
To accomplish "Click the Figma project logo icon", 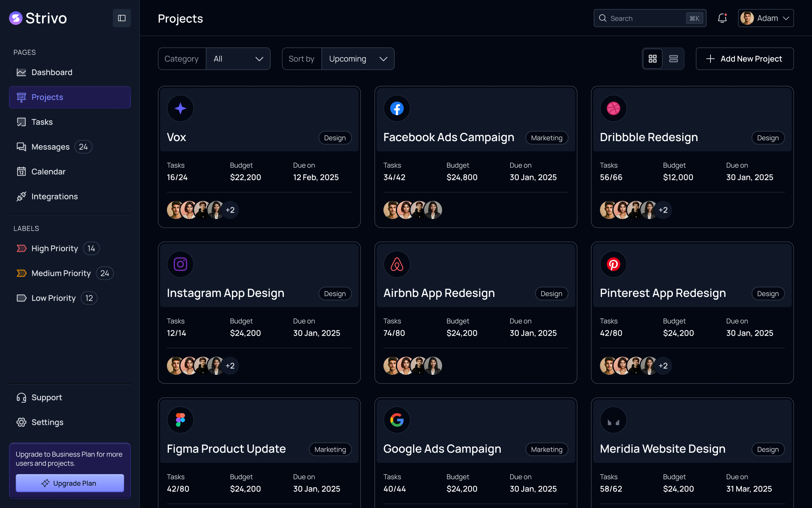I will pos(180,420).
